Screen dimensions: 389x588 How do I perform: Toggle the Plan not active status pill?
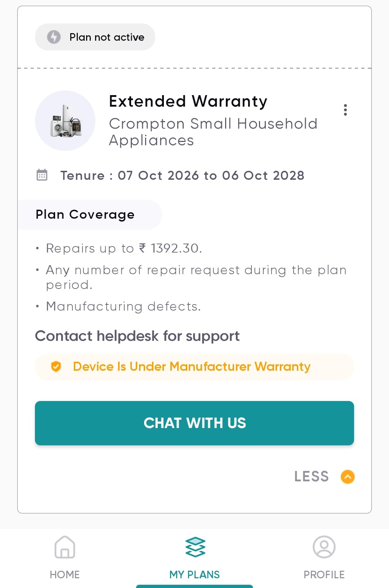[x=95, y=37]
